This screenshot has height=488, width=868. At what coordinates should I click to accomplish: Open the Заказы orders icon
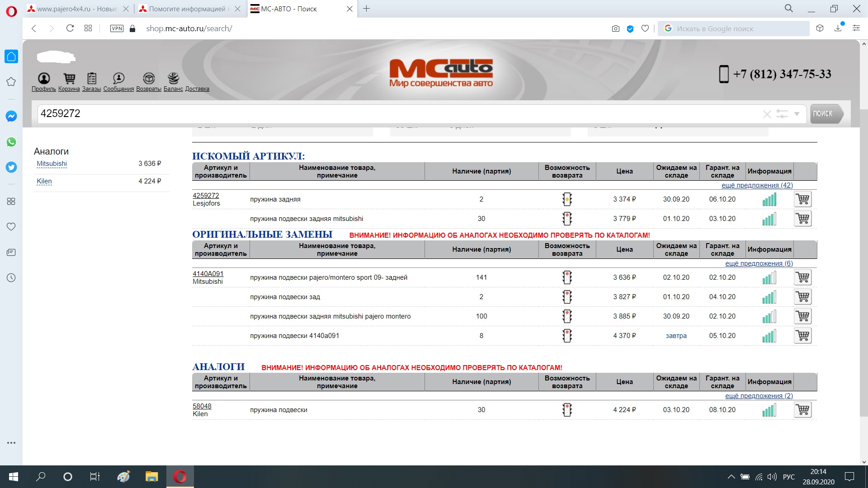(91, 79)
